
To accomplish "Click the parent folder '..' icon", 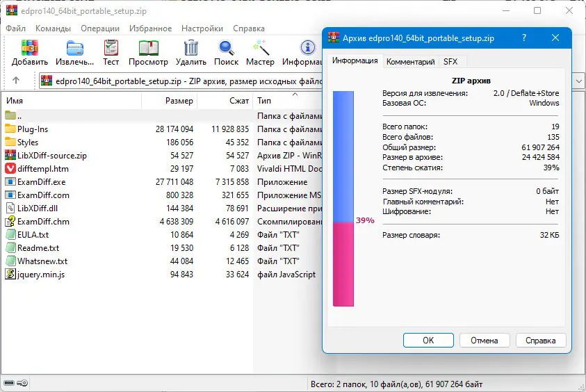I will pos(10,116).
